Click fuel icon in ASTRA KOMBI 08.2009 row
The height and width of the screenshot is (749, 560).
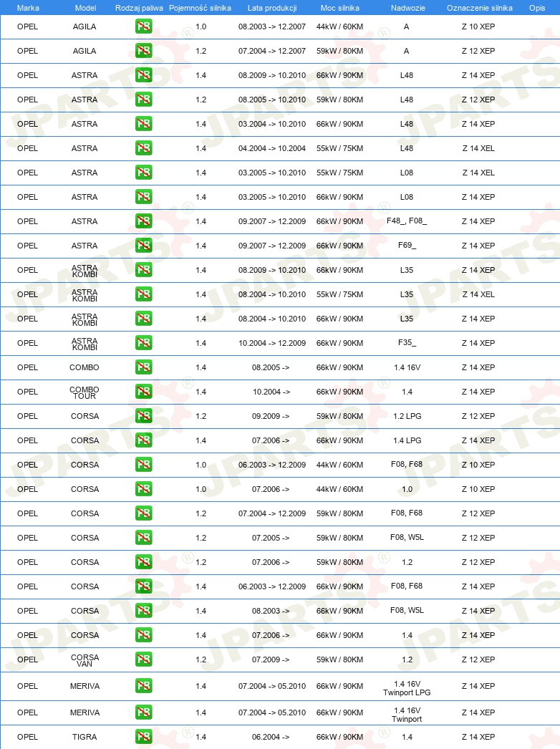[143, 270]
